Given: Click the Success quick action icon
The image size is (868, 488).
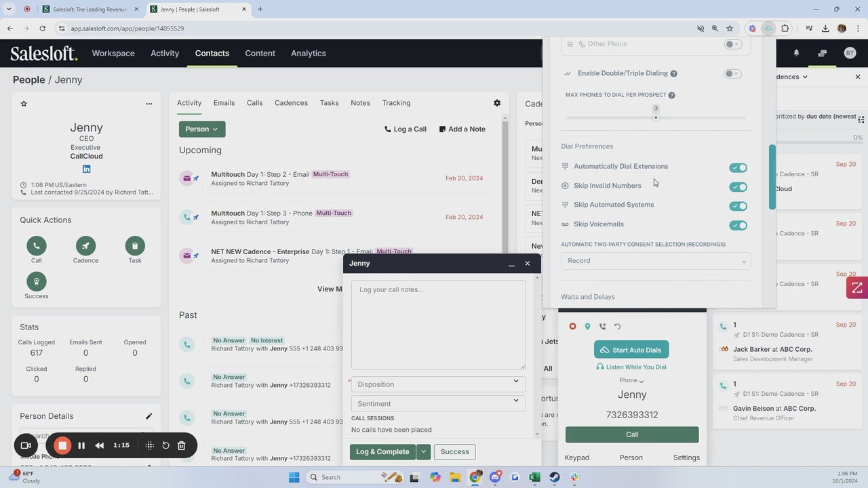Looking at the screenshot, I should pos(36,281).
